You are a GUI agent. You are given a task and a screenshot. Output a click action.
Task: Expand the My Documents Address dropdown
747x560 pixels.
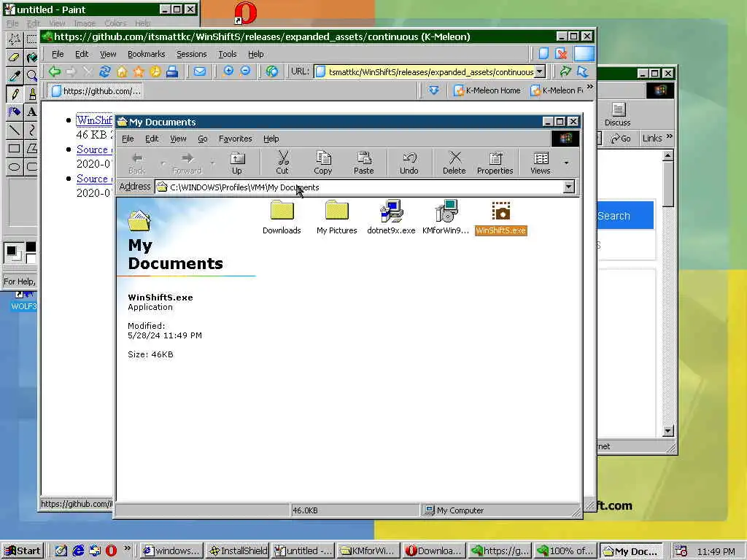click(569, 187)
